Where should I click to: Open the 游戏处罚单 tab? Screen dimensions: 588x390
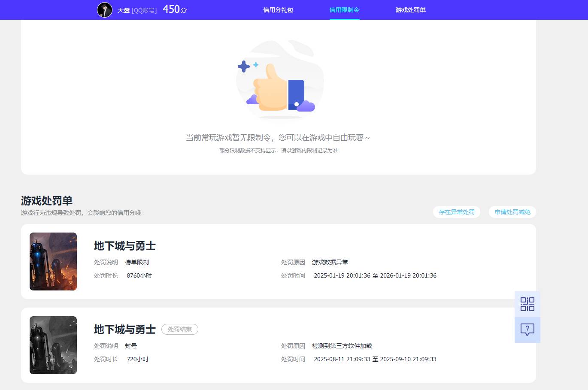pyautogui.click(x=410, y=9)
